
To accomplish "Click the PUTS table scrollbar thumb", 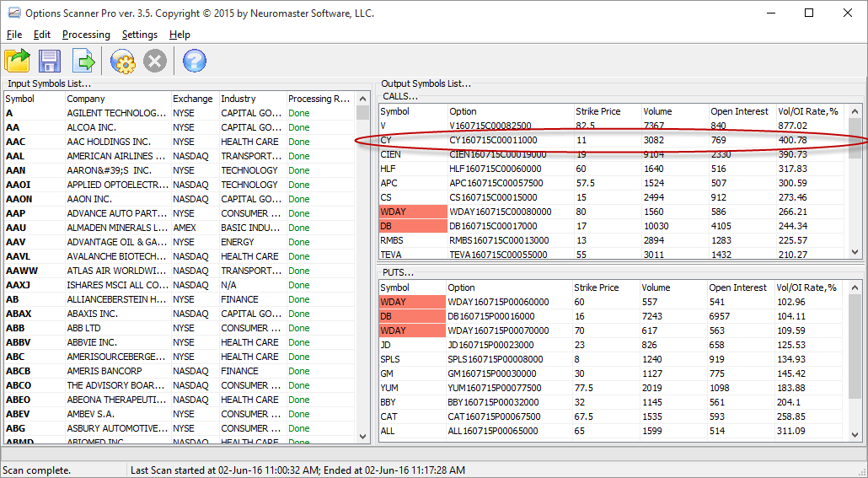I will click(x=855, y=346).
